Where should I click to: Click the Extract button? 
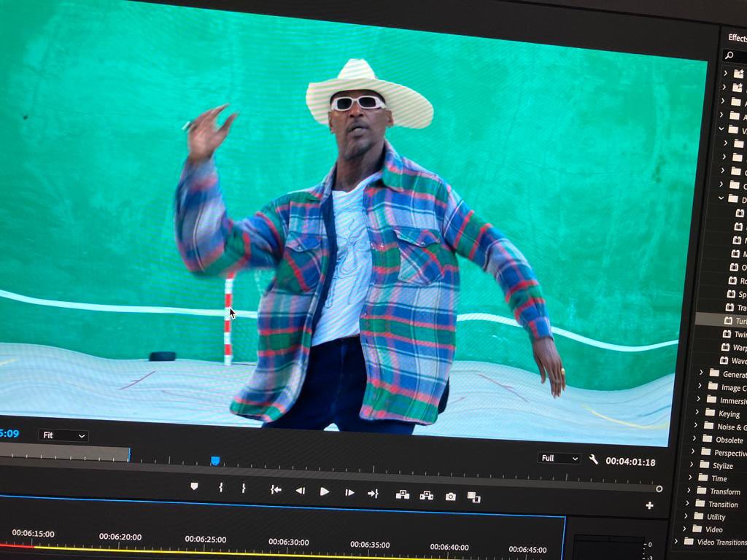(426, 496)
